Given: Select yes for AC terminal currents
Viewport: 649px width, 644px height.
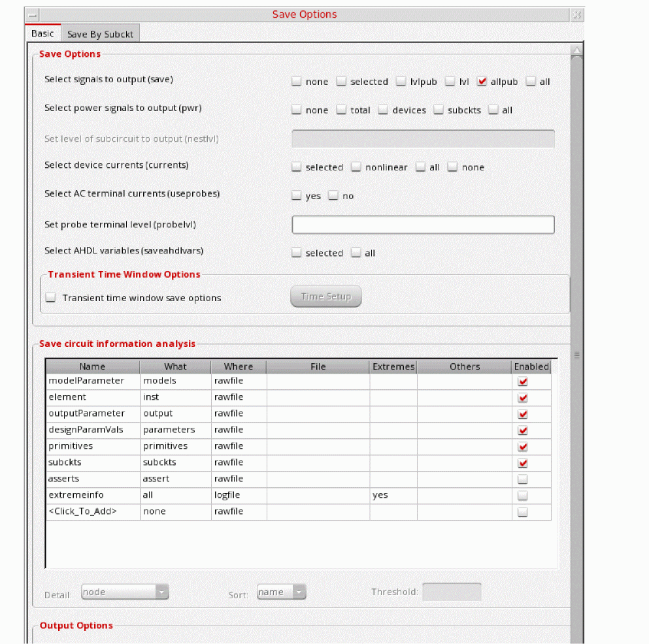Looking at the screenshot, I should point(297,196).
